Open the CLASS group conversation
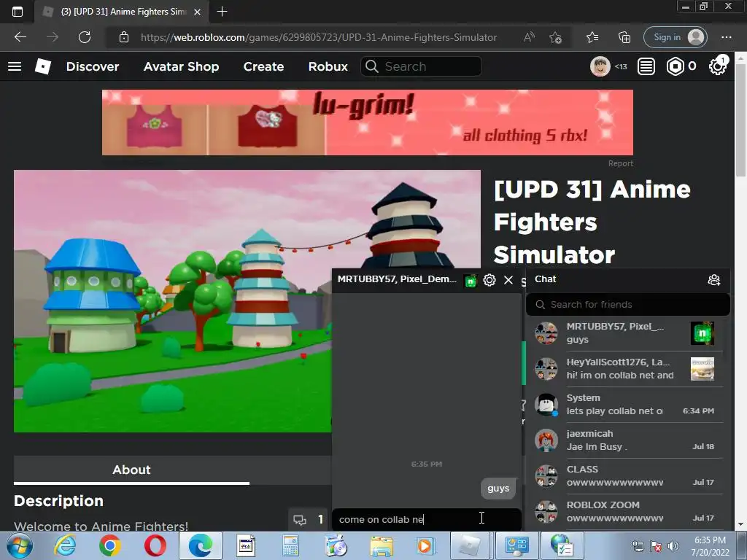 (627, 475)
